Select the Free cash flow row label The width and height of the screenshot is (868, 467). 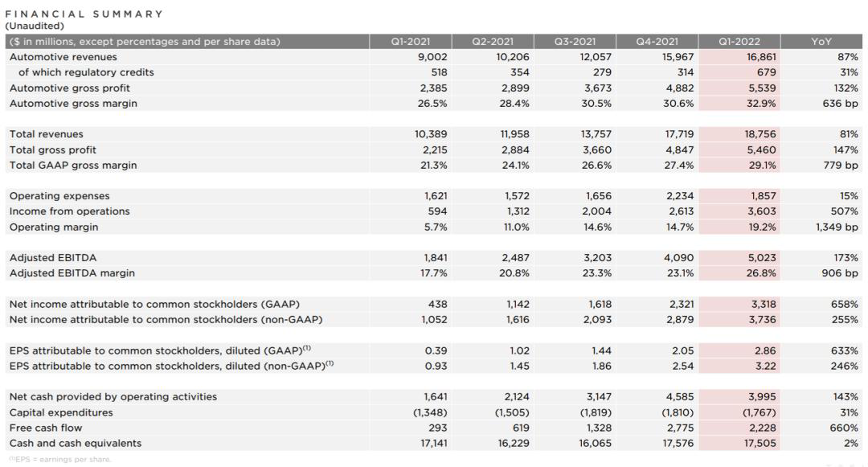pyautogui.click(x=46, y=428)
